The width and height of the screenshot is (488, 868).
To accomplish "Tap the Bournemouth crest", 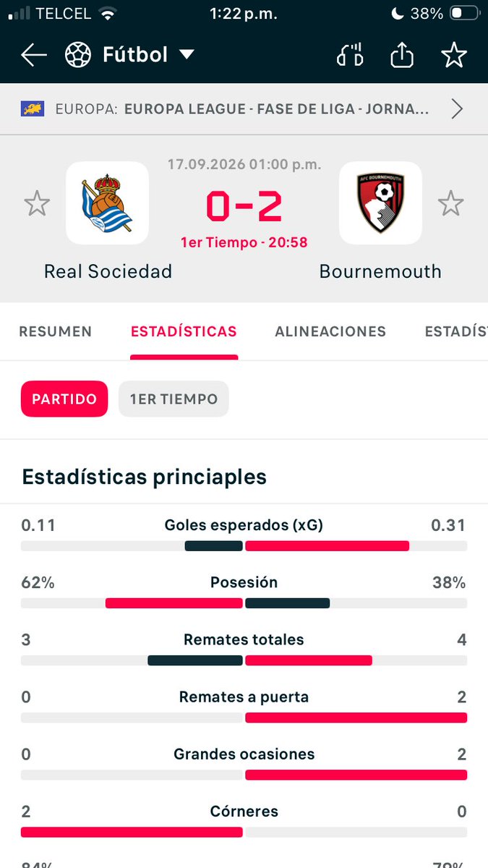I will pos(380,203).
